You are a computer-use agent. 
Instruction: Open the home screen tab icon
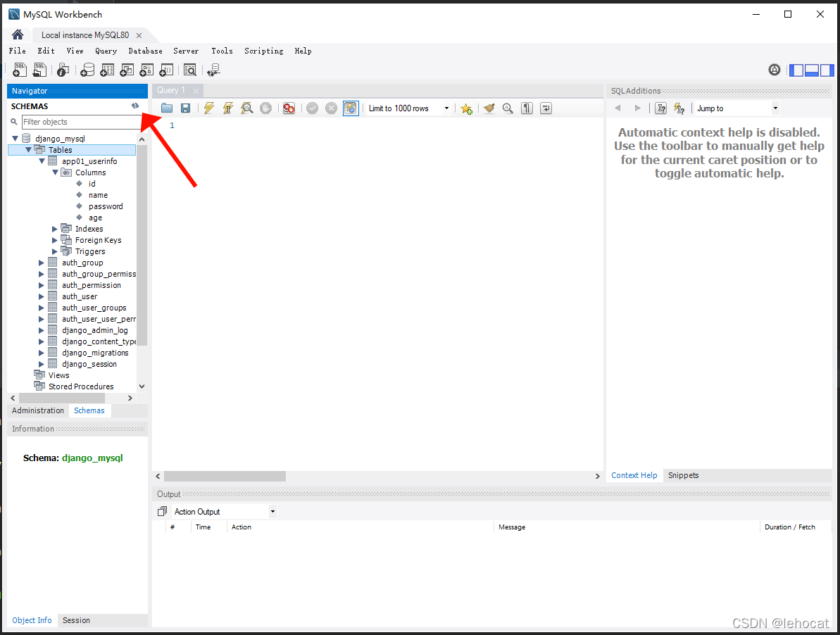click(x=17, y=34)
